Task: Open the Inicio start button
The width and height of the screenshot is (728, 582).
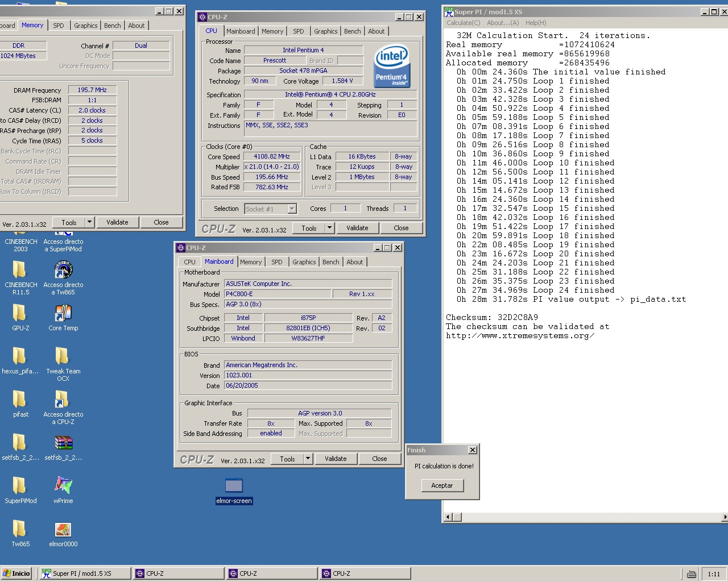Action: 16,573
